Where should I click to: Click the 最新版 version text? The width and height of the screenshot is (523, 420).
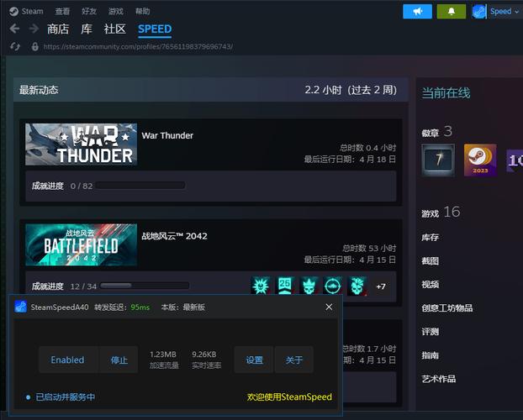pyautogui.click(x=193, y=307)
